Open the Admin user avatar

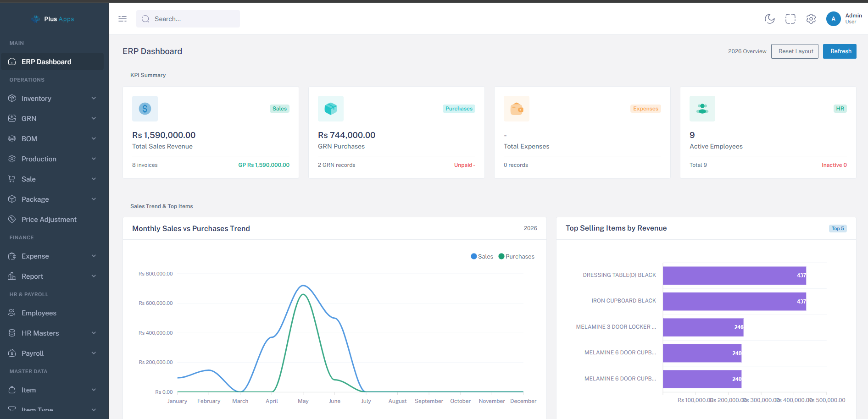(x=834, y=19)
